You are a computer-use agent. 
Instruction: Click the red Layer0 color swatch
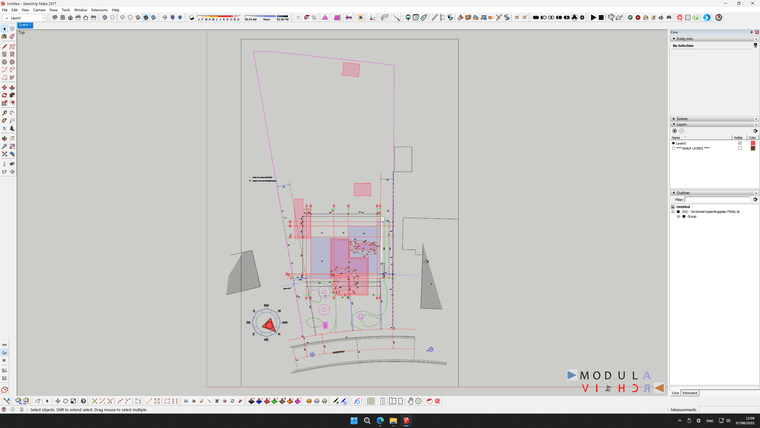(753, 143)
